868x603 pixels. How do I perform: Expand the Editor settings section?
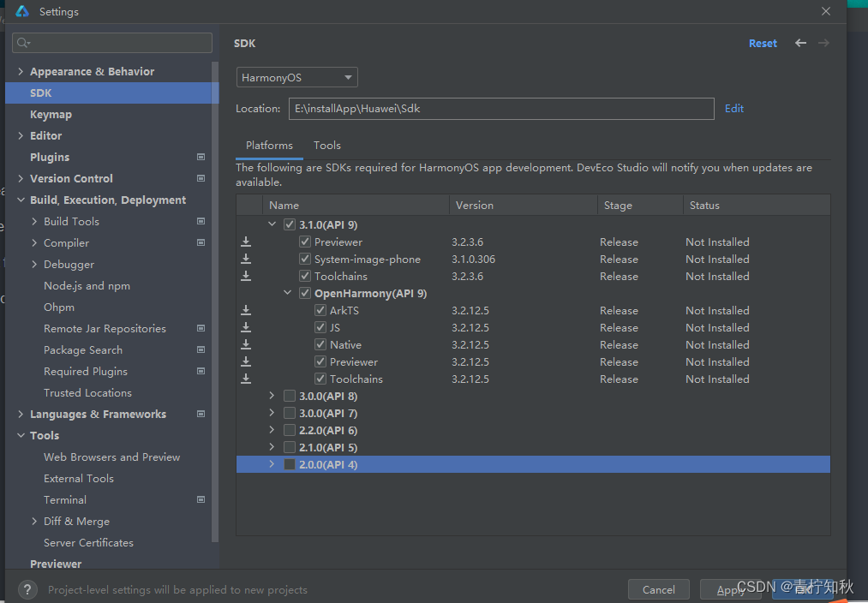tap(21, 135)
